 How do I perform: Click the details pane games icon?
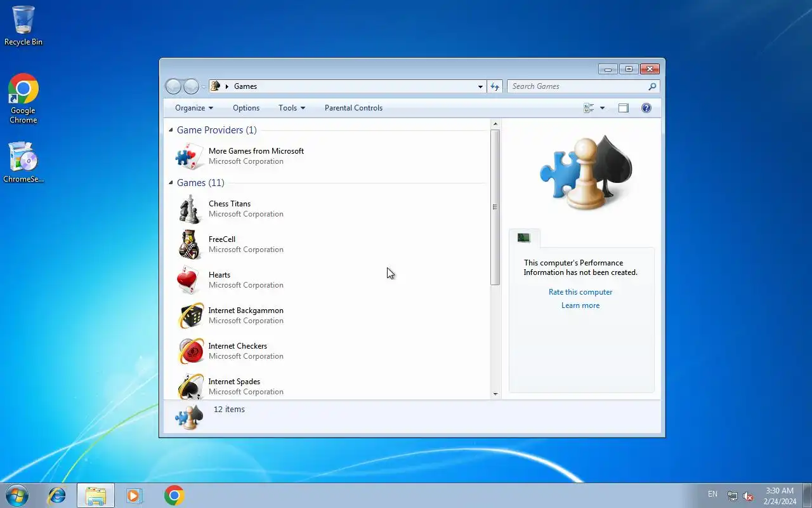[188, 417]
